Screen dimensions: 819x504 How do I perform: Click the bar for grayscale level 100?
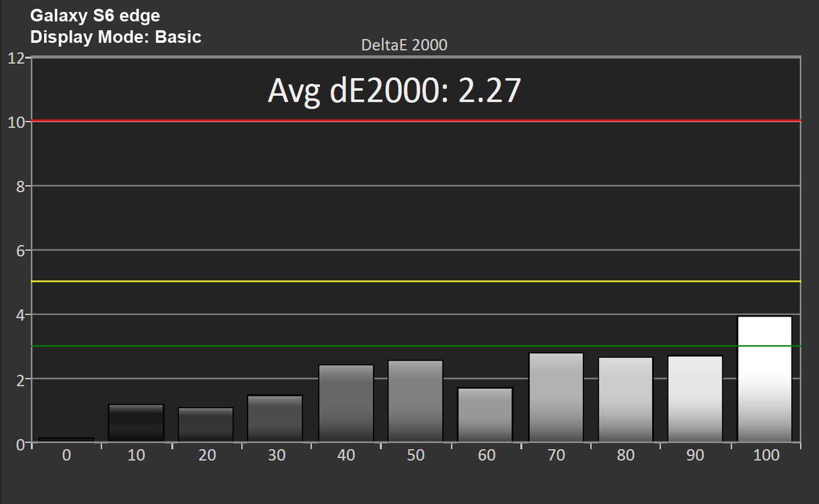click(x=765, y=379)
